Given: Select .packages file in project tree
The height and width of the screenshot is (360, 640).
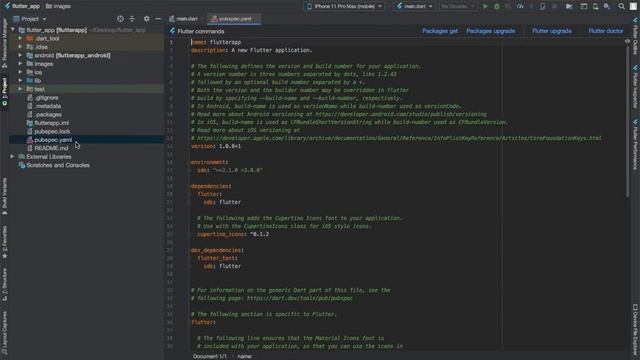Looking at the screenshot, I should point(48,115).
